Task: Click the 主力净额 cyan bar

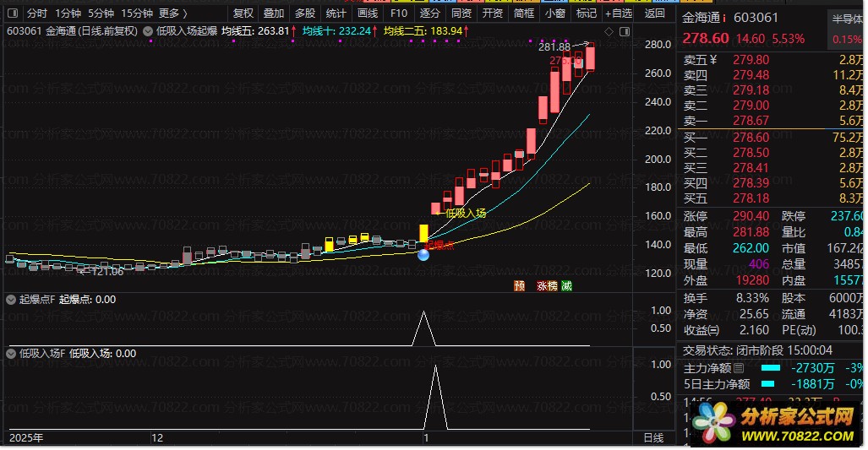Action: [771, 367]
